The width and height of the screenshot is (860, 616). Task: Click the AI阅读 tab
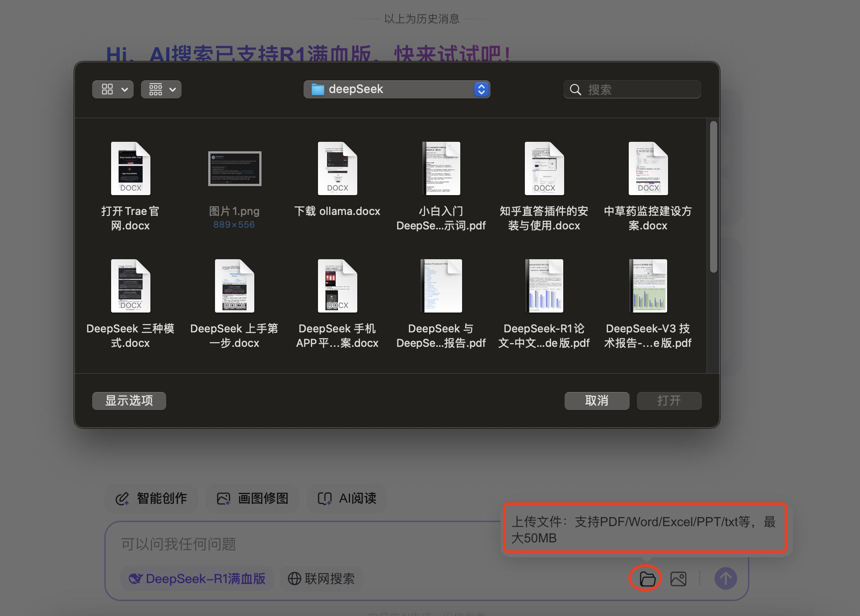pyautogui.click(x=347, y=499)
